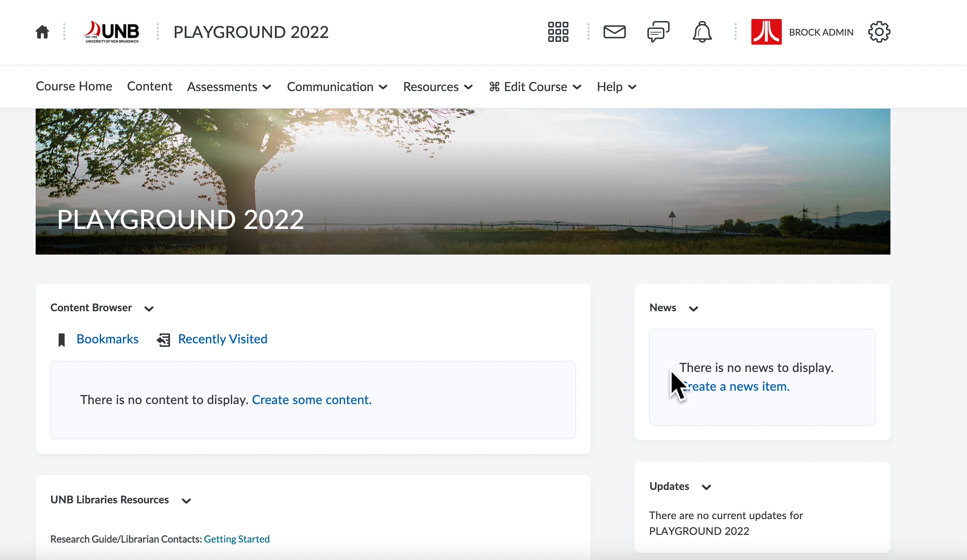Open the Getting Started research guide link
The width and height of the screenshot is (967, 560).
(237, 539)
